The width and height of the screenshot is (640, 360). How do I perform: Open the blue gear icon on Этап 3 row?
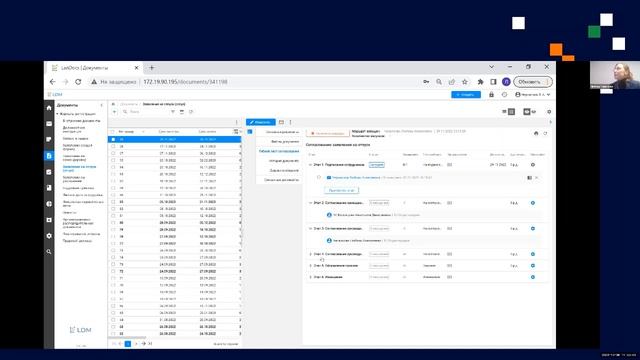[x=533, y=229]
